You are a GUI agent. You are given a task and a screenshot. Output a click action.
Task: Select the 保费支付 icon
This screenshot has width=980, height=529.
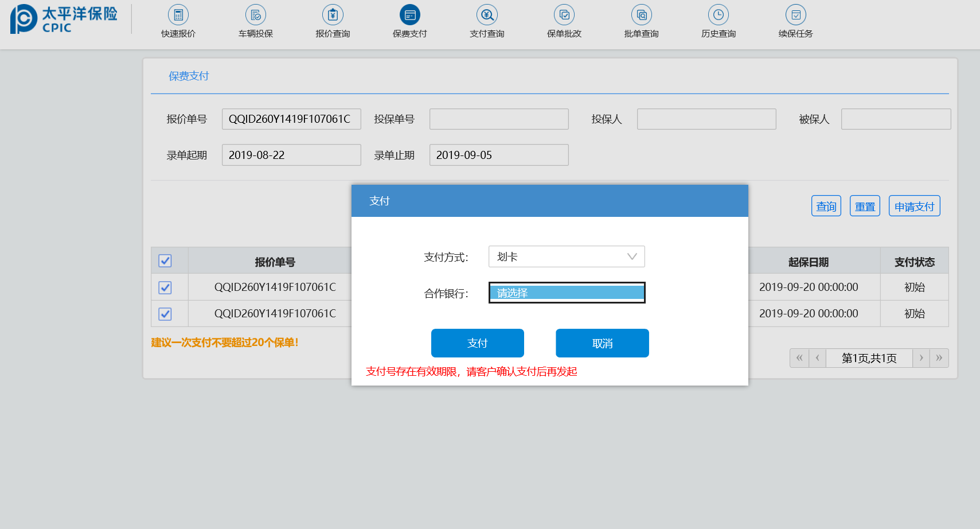(x=410, y=15)
